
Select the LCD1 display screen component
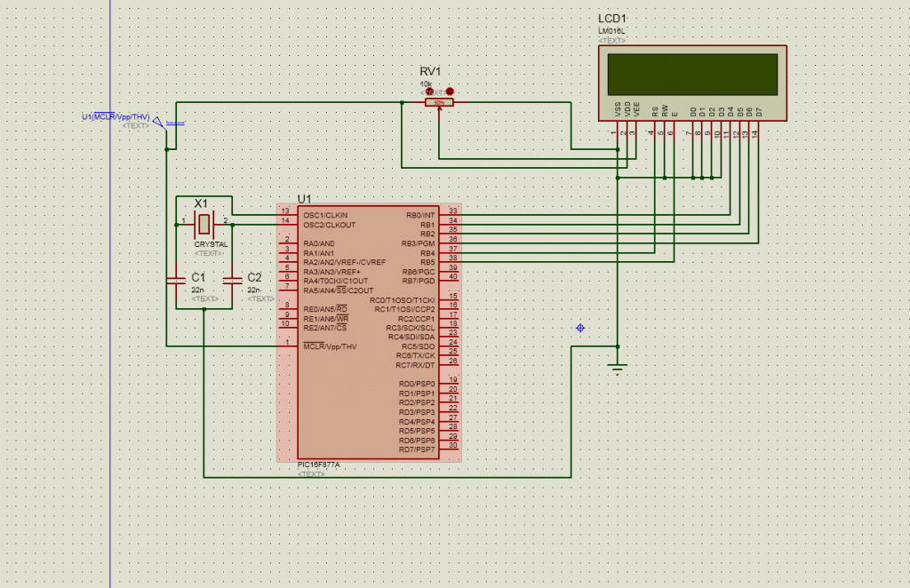pyautogui.click(x=692, y=83)
